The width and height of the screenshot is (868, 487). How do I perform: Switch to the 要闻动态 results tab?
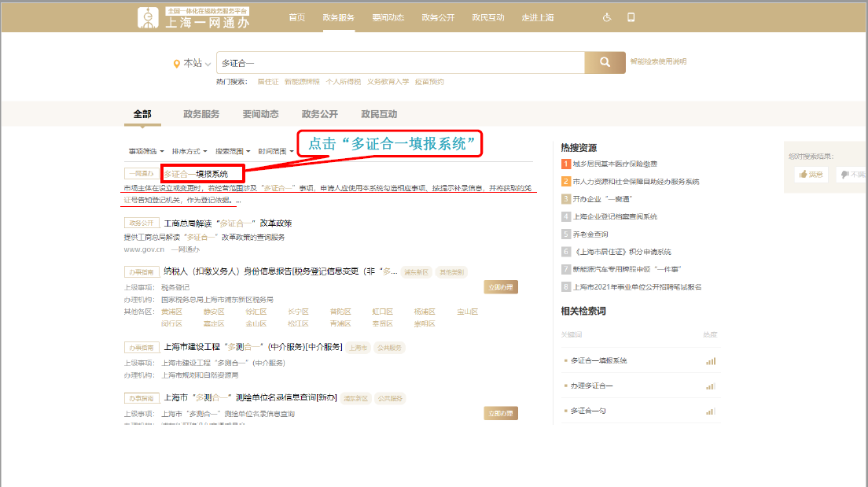coord(260,114)
